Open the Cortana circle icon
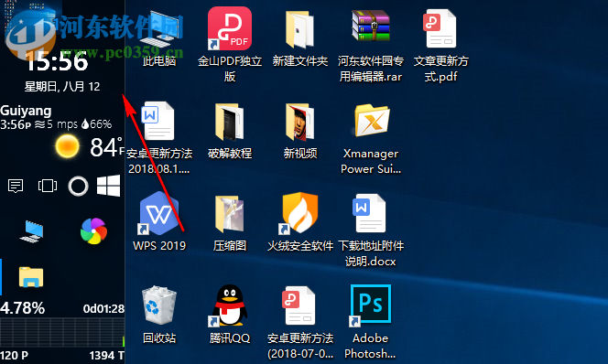Image resolution: width=608 pixels, height=364 pixels. tap(79, 186)
